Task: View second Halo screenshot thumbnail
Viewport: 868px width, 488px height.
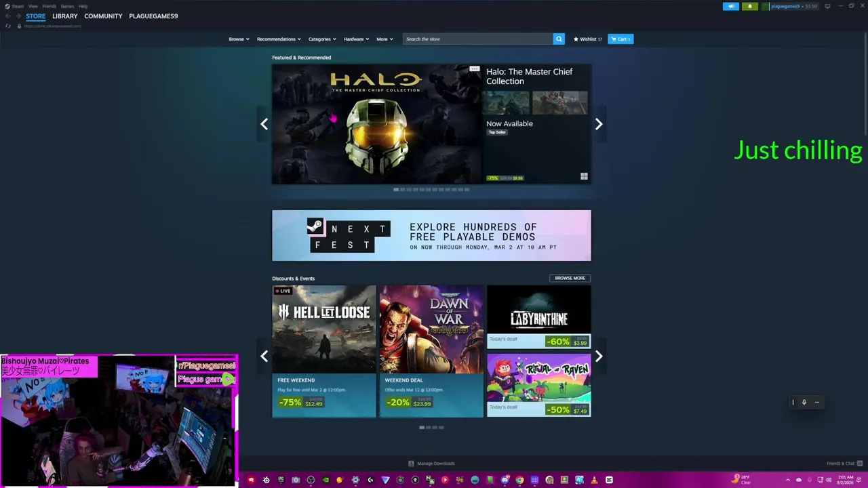Action: [x=559, y=102]
